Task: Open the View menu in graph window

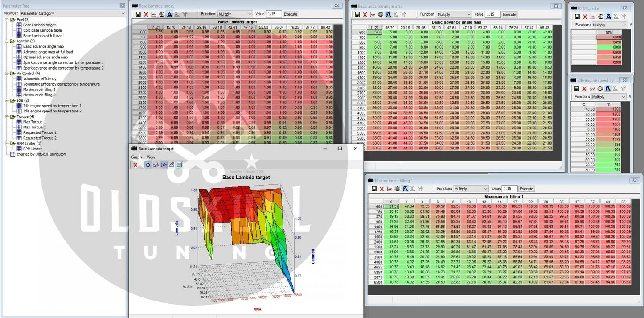Action: pyautogui.click(x=151, y=157)
